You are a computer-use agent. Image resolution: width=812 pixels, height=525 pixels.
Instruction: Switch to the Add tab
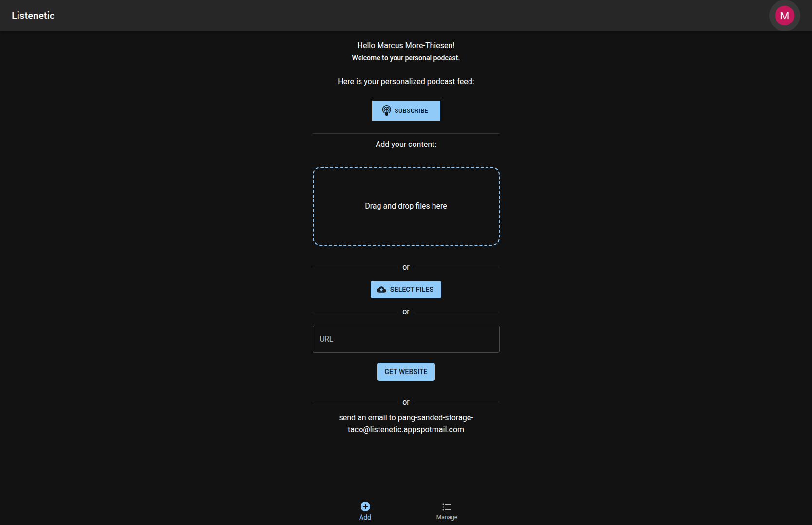pyautogui.click(x=365, y=511)
